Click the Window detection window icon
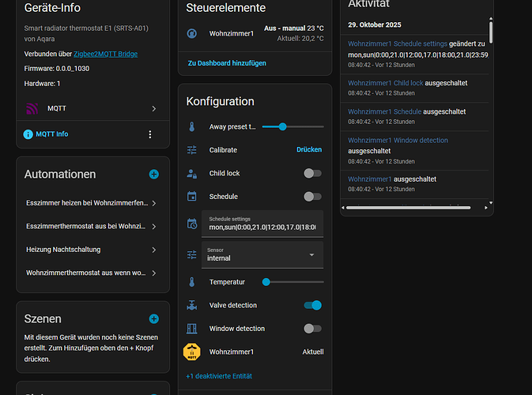The image size is (532, 395). [192, 329]
